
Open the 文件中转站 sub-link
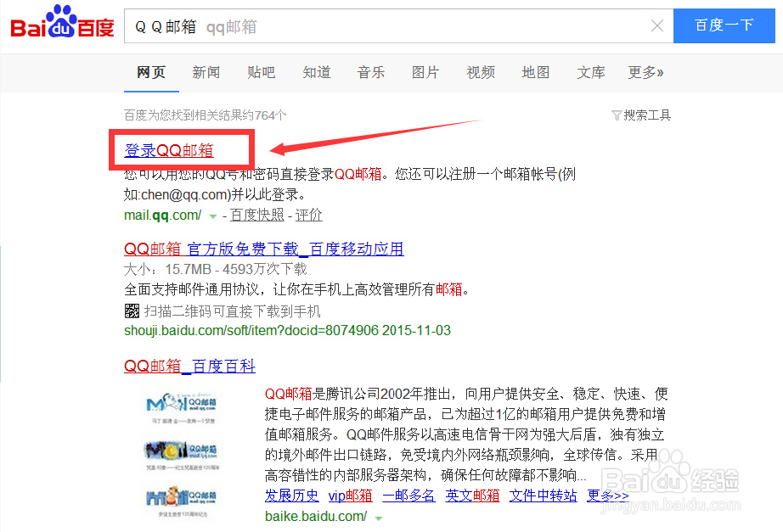pos(544,496)
